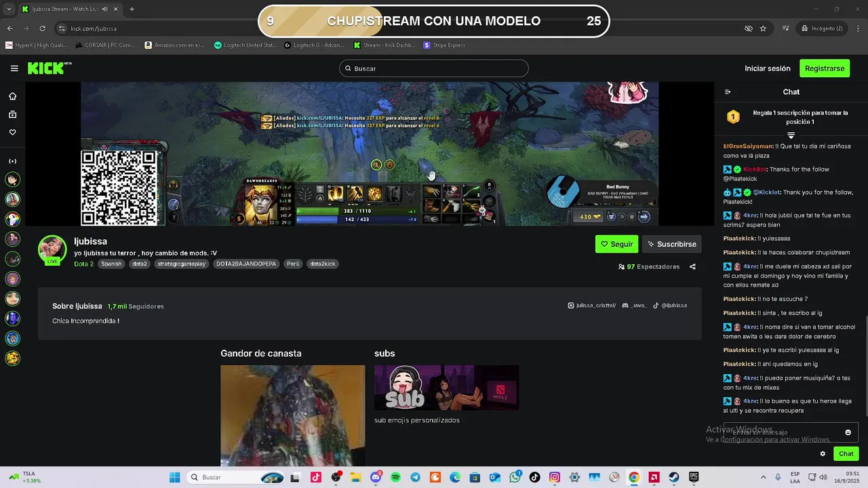Viewport: 868px width, 488px height.
Task: Select the dota2 tag
Action: (140, 264)
